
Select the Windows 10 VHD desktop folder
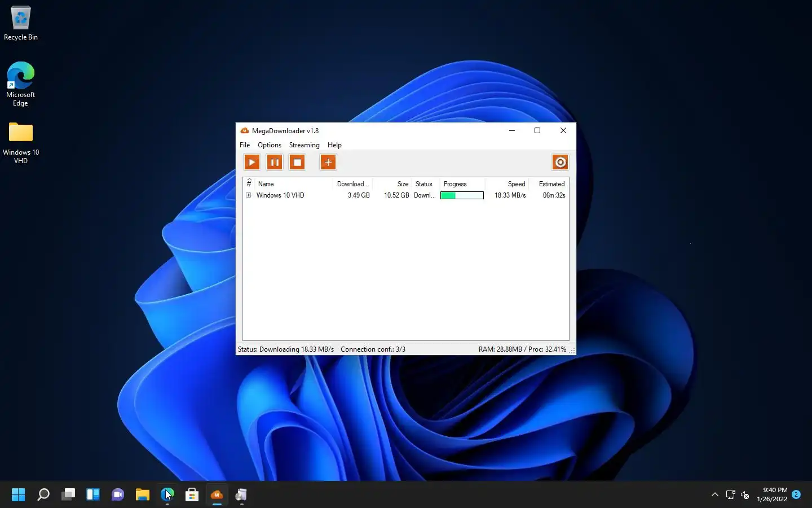tap(21, 143)
